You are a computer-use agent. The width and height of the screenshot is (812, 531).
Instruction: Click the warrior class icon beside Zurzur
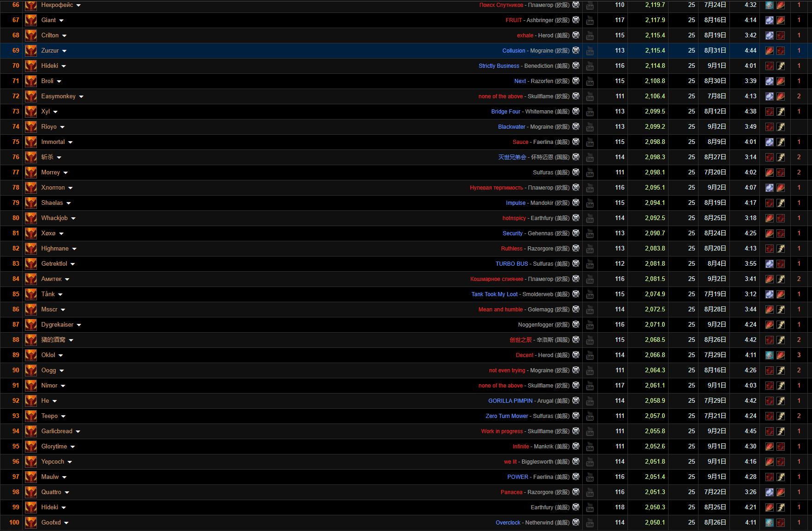[x=31, y=51]
